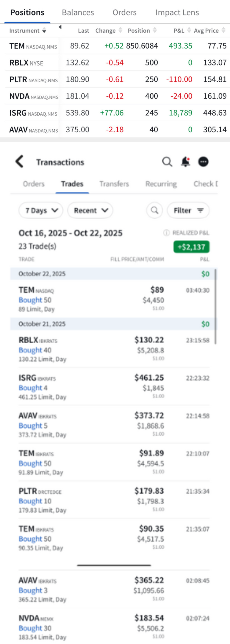Open the 7 Days period dropdown

coord(41,210)
